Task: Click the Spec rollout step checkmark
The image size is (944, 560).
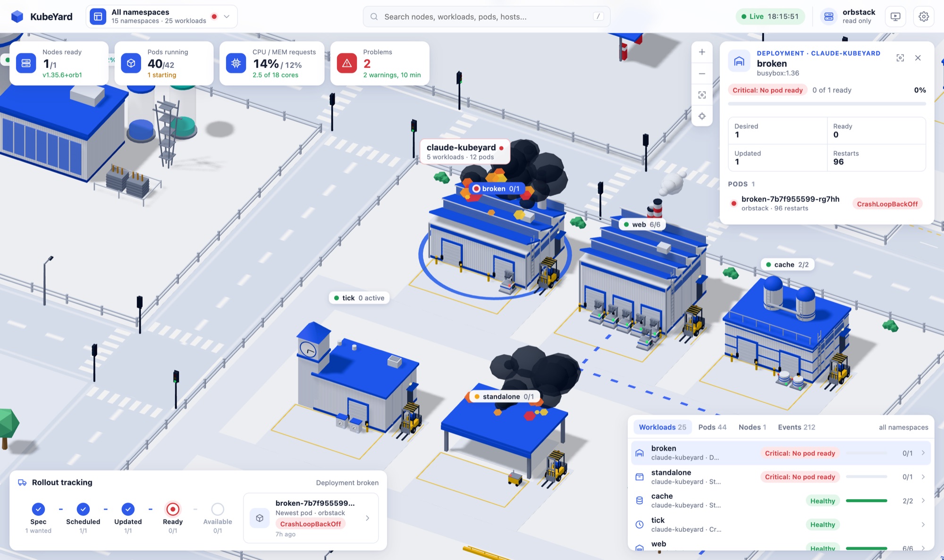Action: 38,509
